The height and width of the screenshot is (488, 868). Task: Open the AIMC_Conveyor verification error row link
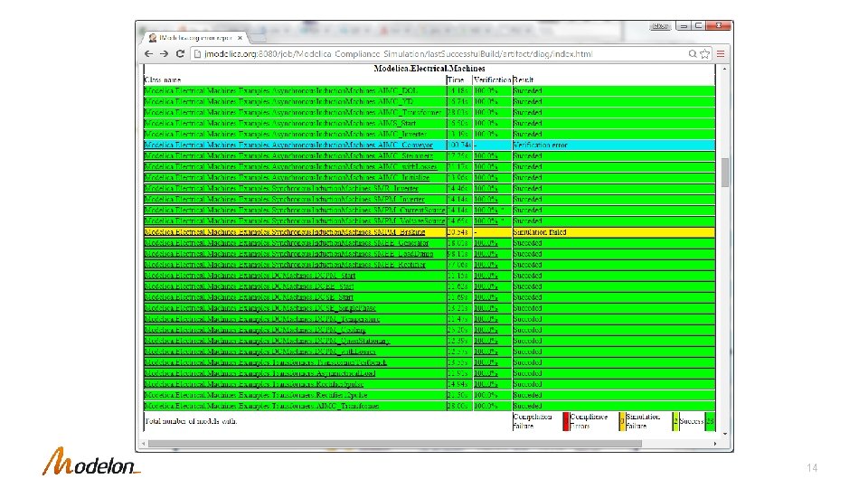288,145
